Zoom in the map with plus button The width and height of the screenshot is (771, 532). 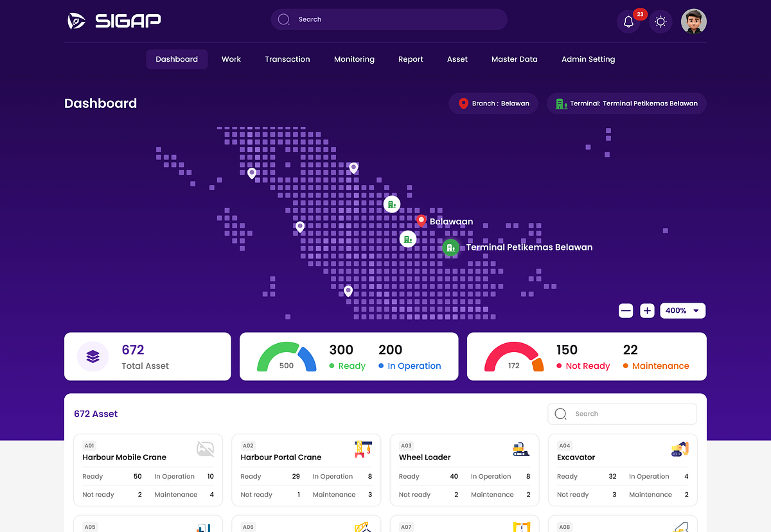647,311
